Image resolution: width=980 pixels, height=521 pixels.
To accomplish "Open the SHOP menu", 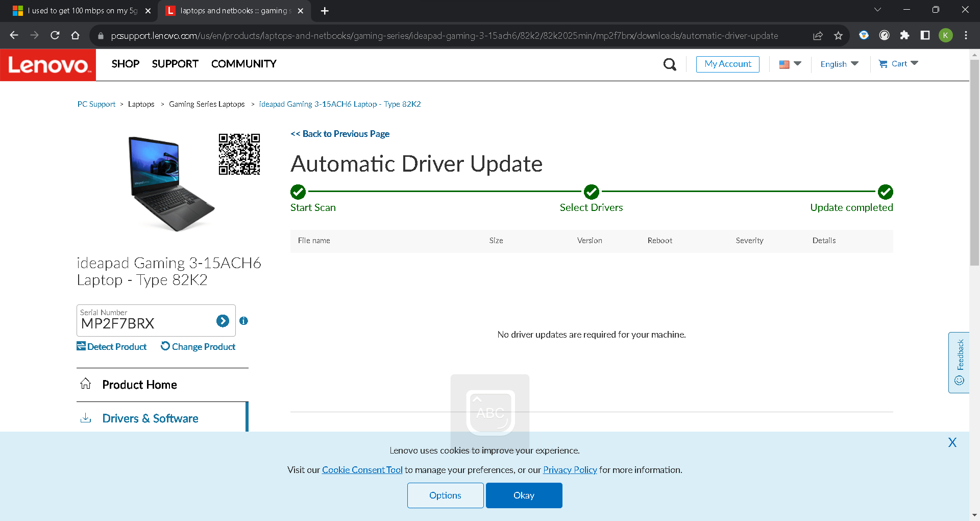I will tap(126, 64).
